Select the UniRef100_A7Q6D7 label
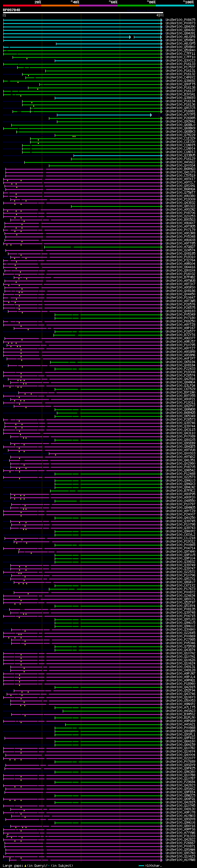 point(180,247)
